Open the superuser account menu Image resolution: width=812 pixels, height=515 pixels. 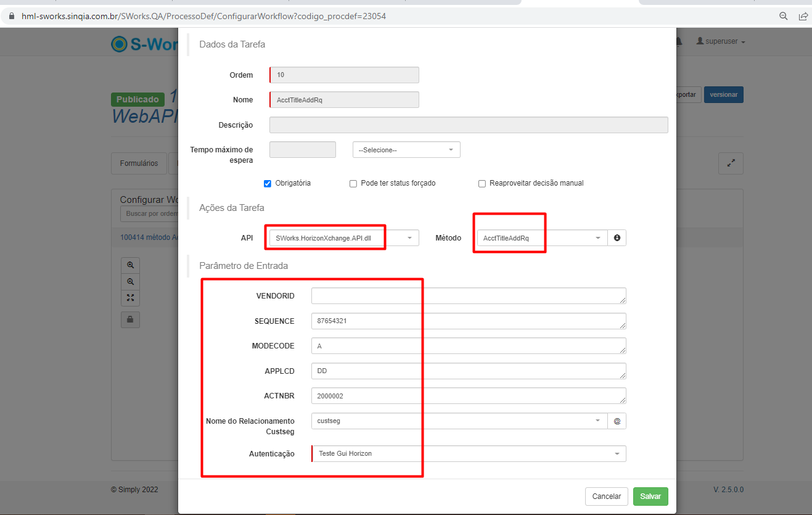coord(721,41)
